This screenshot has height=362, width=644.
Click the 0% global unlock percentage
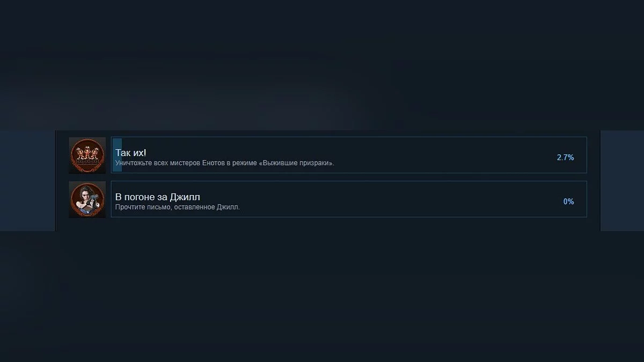coord(568,201)
